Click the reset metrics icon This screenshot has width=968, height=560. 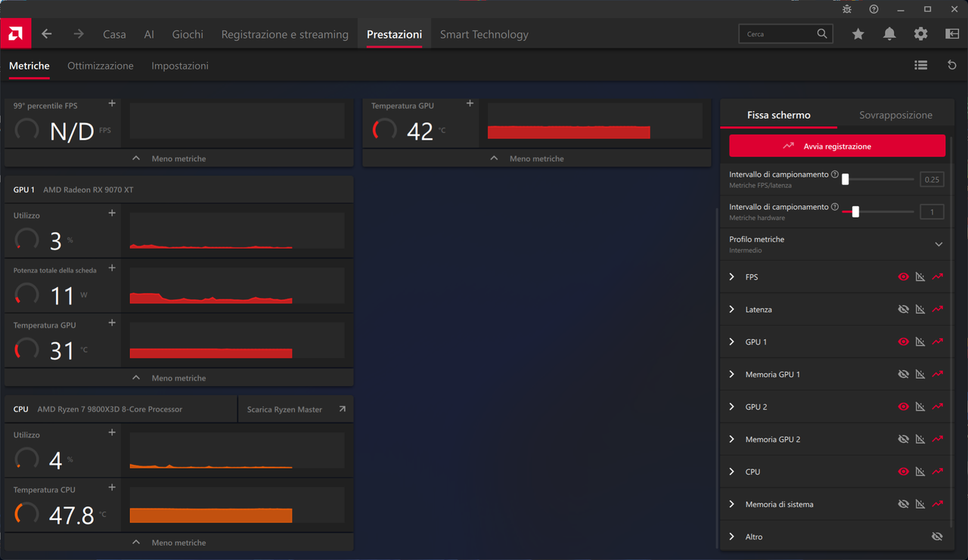[x=952, y=66]
